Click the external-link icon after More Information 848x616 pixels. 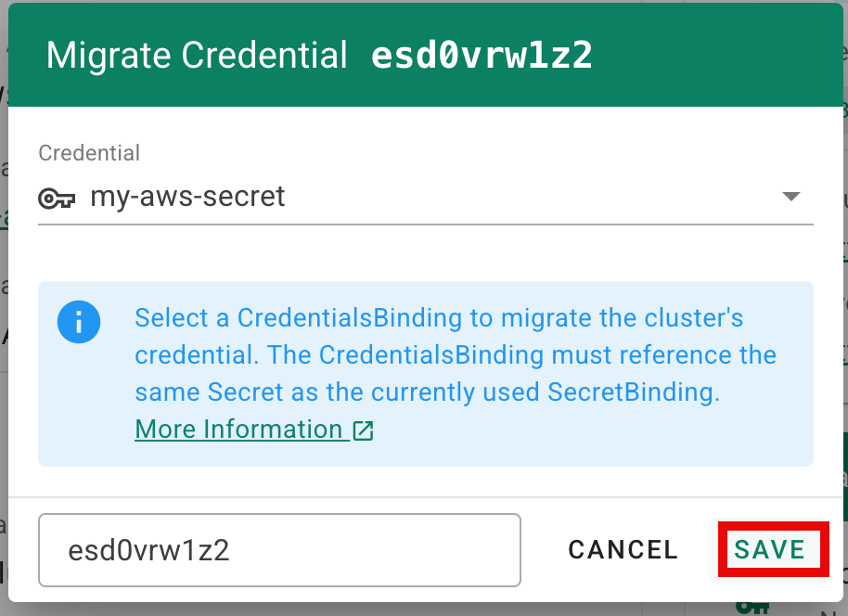coord(363,430)
